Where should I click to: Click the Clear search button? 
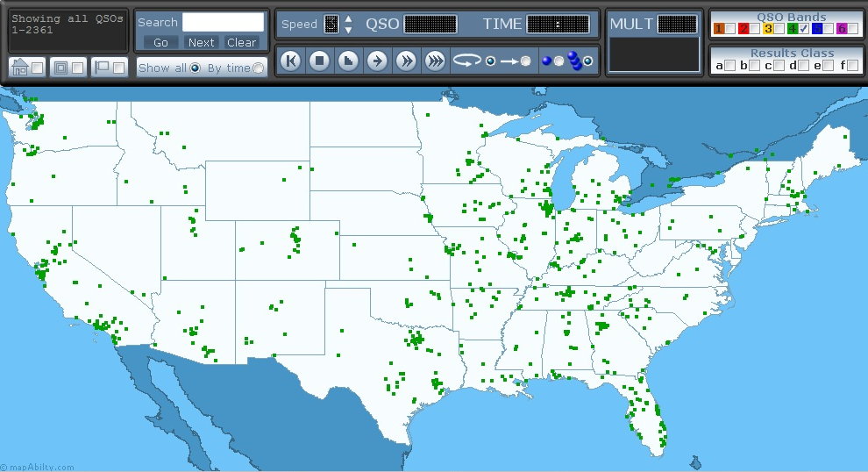coord(241,42)
